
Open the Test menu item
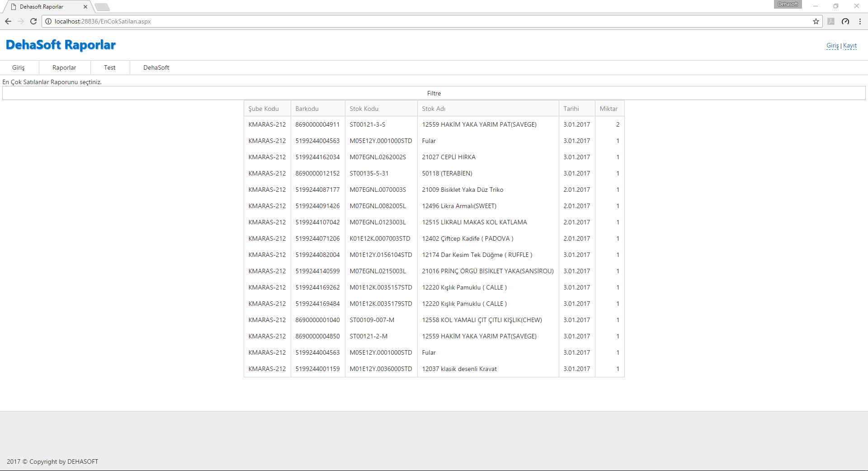pyautogui.click(x=110, y=67)
